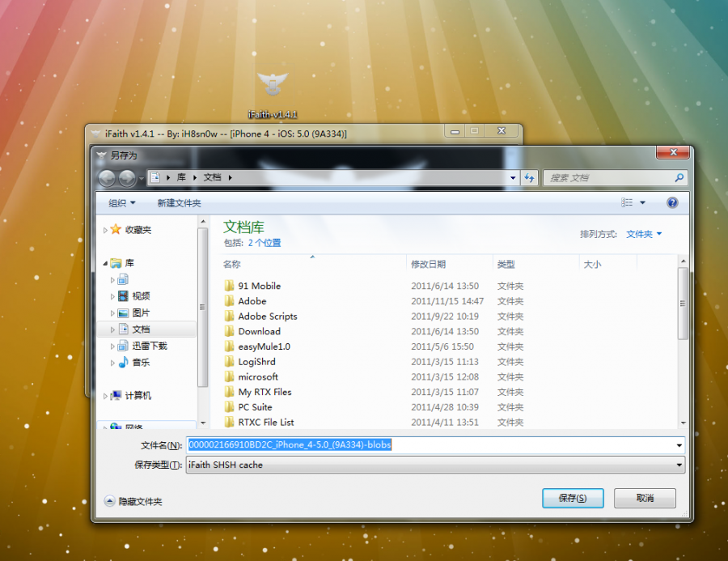Click the LogiShrd folder icon
Image resolution: width=728 pixels, height=561 pixels.
(x=229, y=361)
